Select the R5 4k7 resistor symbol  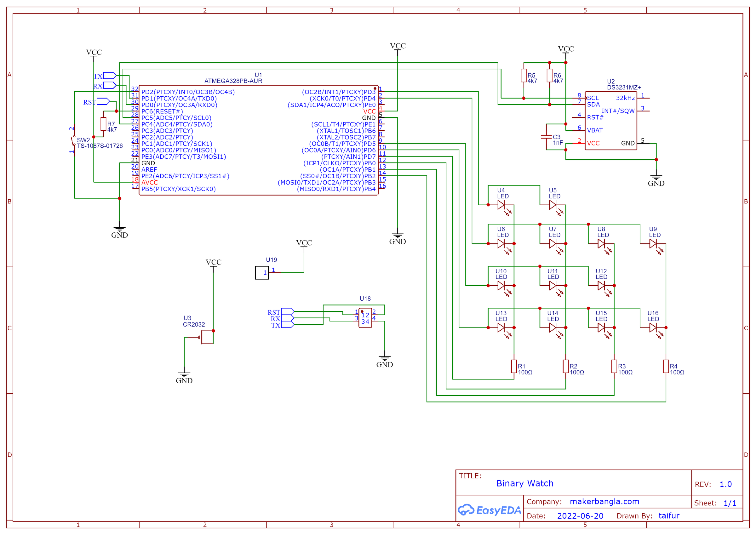point(524,76)
